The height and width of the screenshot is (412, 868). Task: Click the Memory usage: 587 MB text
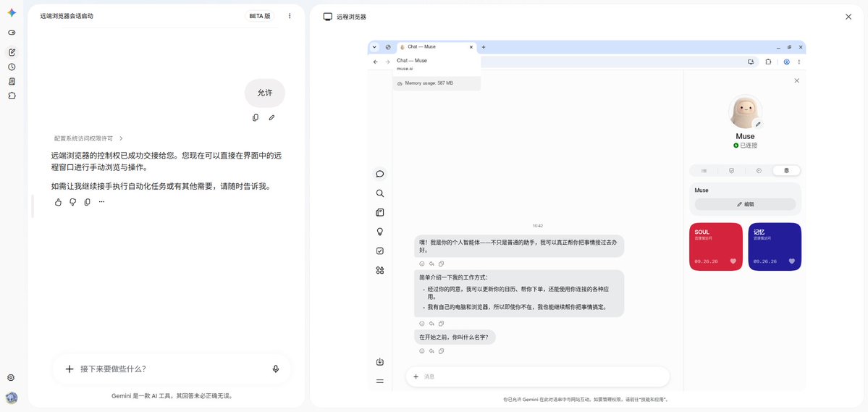click(x=429, y=83)
